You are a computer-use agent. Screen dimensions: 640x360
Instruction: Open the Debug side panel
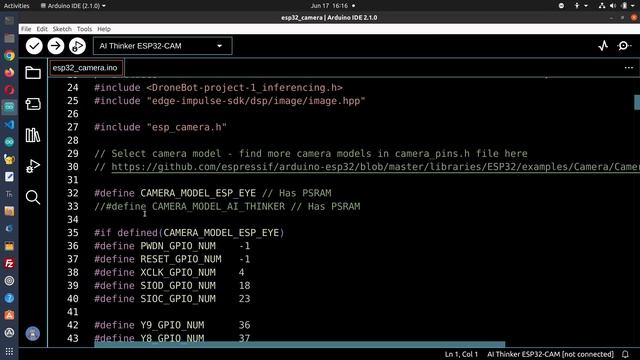[x=33, y=166]
